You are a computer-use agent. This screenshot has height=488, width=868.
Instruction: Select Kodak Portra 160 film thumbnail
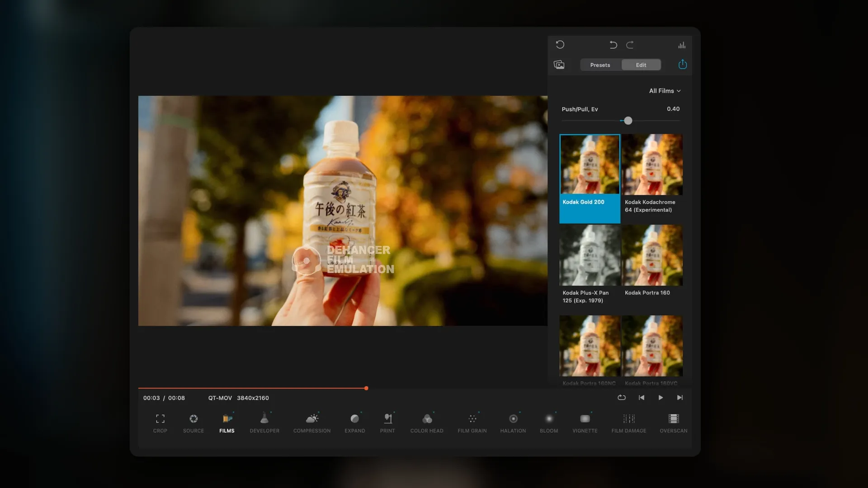(x=652, y=255)
